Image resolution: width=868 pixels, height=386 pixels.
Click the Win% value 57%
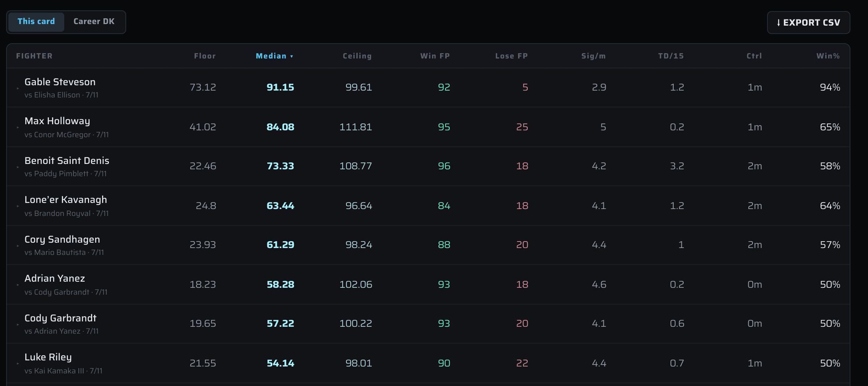(830, 245)
